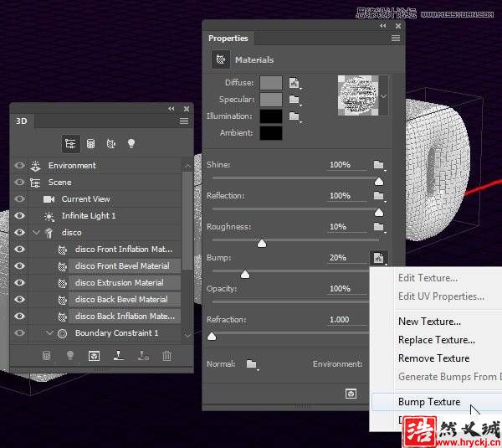Click Shine percentage value field
The image size is (502, 448).
coord(346,165)
